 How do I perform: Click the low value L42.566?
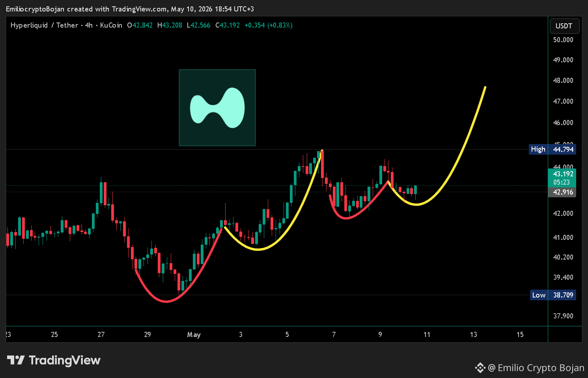[x=198, y=25]
